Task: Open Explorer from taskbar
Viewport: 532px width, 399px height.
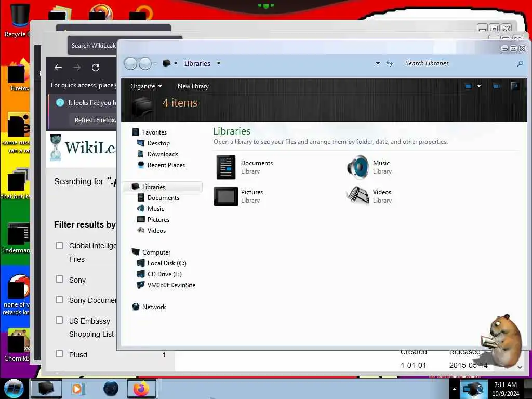Action: [x=46, y=389]
